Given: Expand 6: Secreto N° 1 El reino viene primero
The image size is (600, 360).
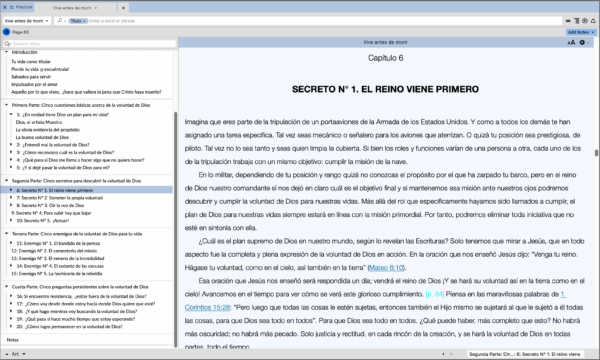Looking at the screenshot, I should [x=11, y=190].
